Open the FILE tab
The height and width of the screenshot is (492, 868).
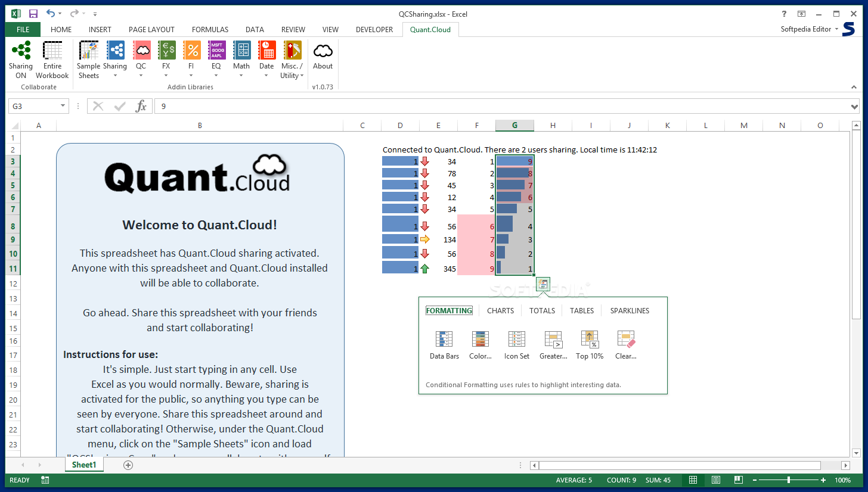(x=23, y=29)
